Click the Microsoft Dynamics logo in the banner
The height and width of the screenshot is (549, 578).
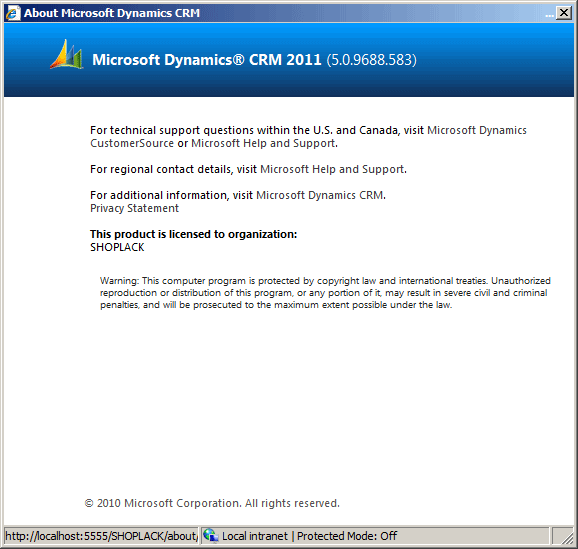[x=67, y=55]
